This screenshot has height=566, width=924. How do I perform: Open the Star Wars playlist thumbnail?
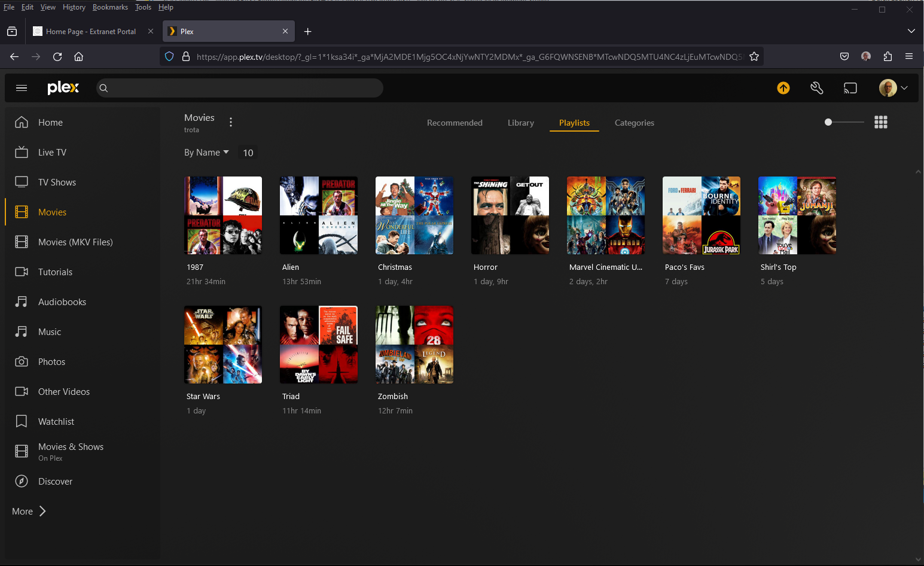pyautogui.click(x=223, y=345)
